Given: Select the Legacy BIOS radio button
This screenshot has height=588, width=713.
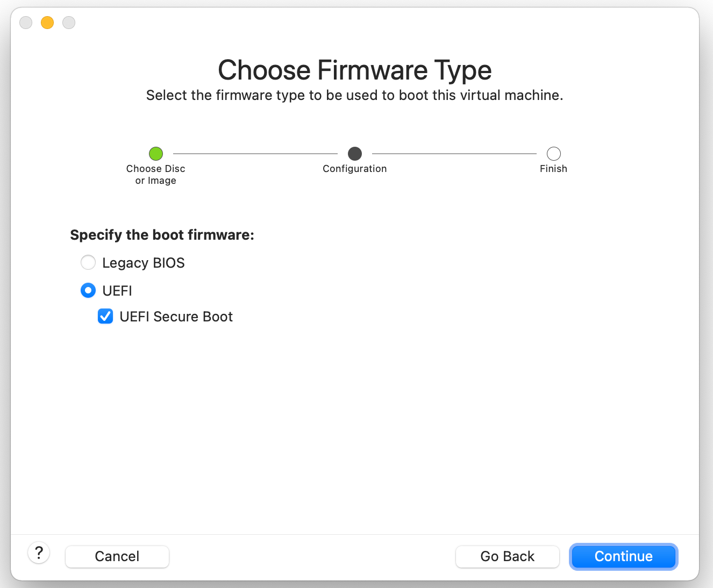Looking at the screenshot, I should pos(88,262).
